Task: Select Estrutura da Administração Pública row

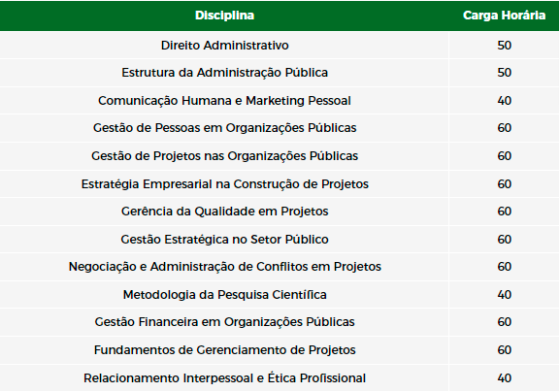Action: 280,73
